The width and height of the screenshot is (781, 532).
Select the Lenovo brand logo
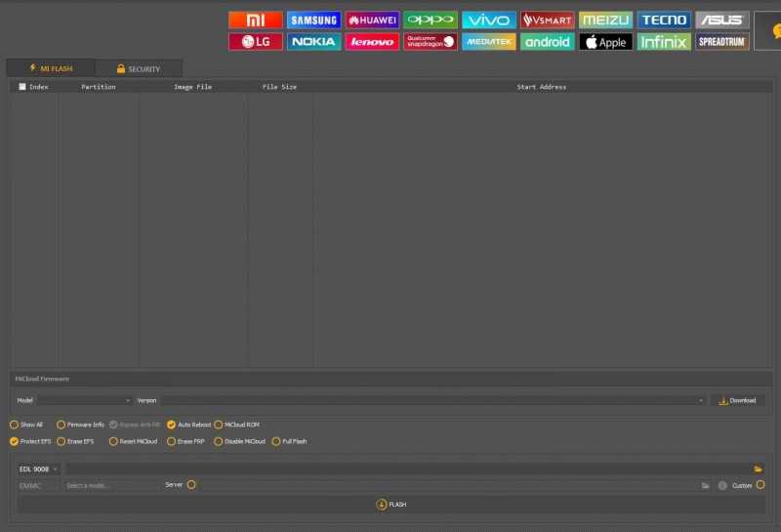pos(372,42)
